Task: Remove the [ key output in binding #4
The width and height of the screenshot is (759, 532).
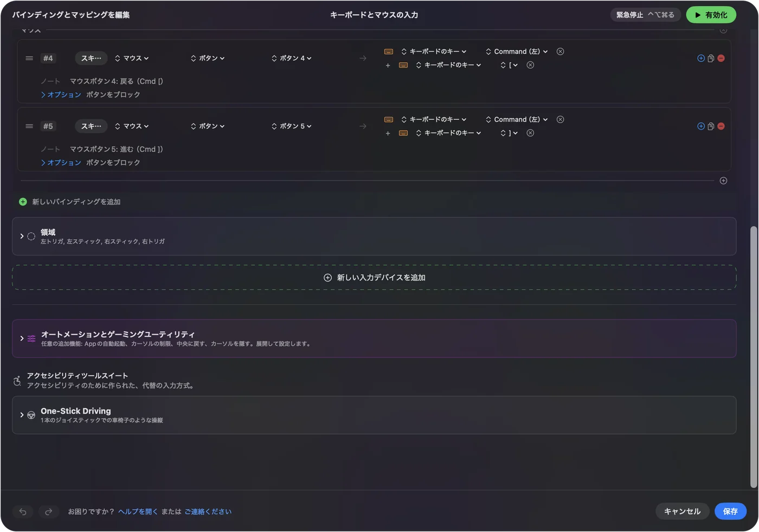Action: coord(530,65)
